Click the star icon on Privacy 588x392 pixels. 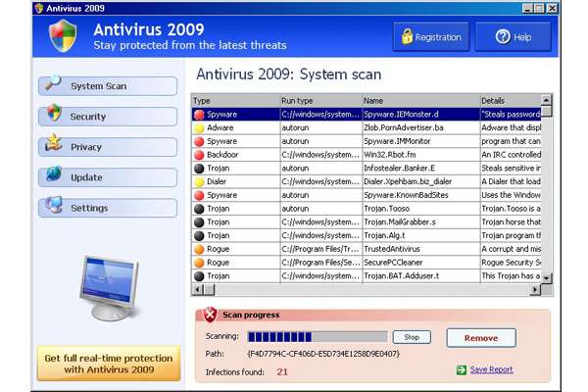click(54, 142)
